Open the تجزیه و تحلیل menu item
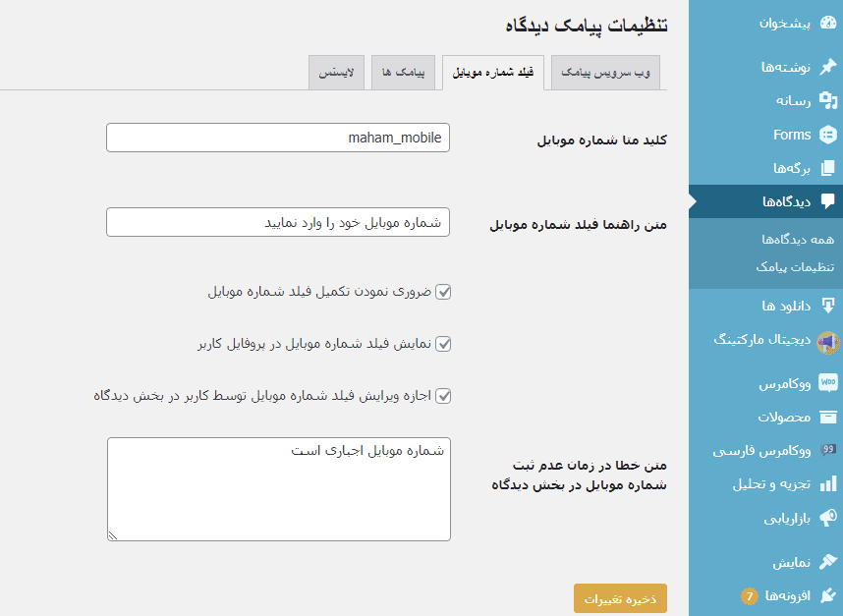This screenshot has width=843, height=616. pyautogui.click(x=765, y=484)
